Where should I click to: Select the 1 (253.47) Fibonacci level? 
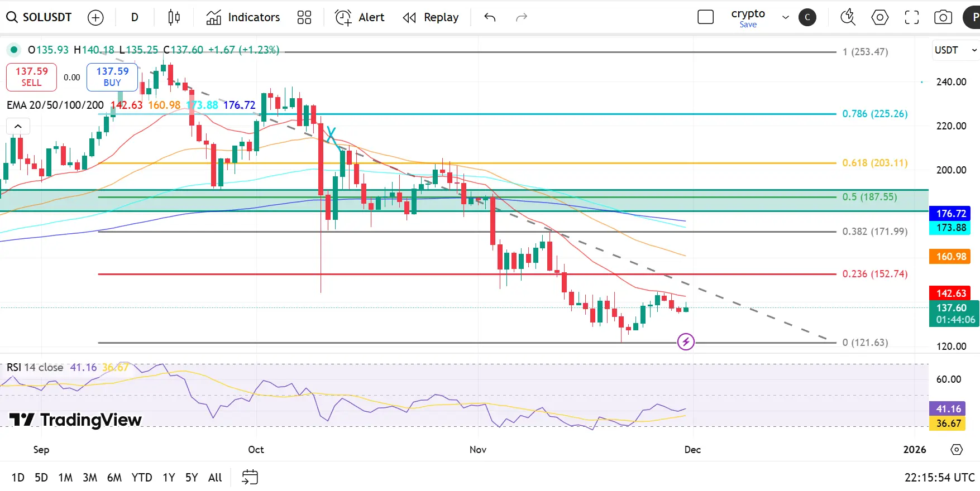866,52
